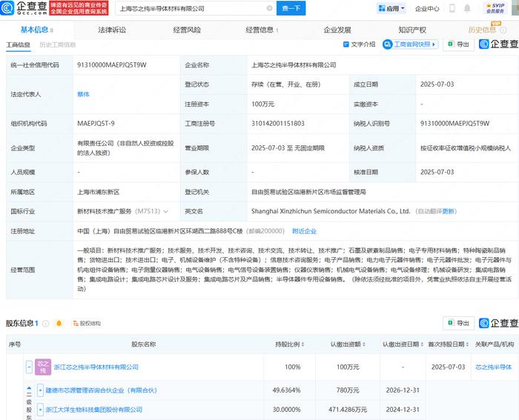The height and width of the screenshot is (420, 519).
Task: Open 企业中心 link
Action: [x=427, y=9]
